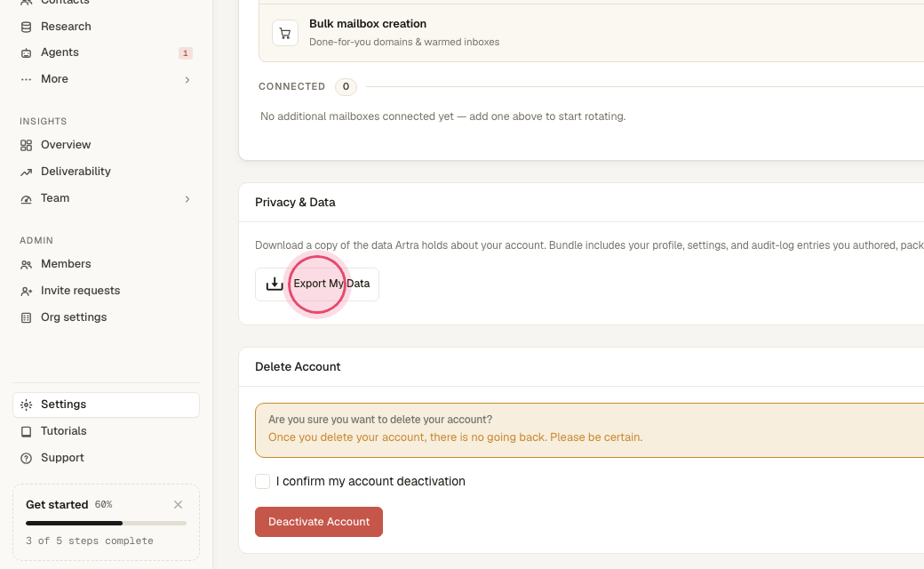
Task: Click the Settings gear icon
Action: 26,405
